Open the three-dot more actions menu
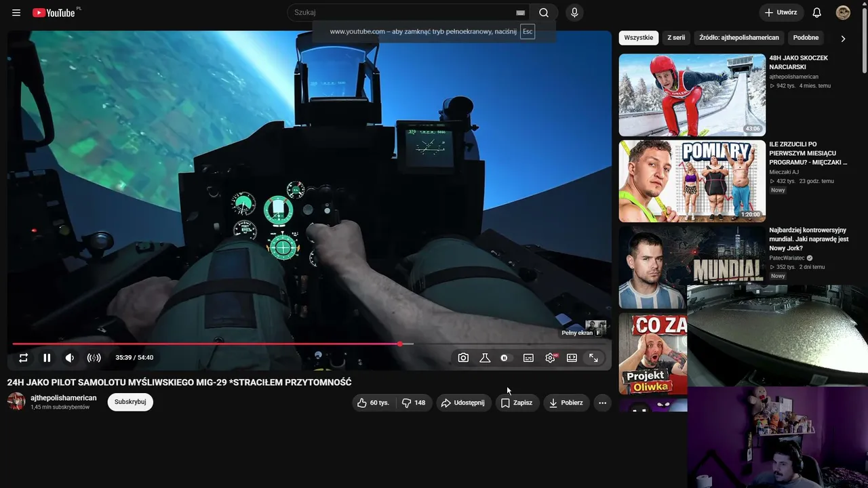The image size is (868, 488). click(602, 403)
